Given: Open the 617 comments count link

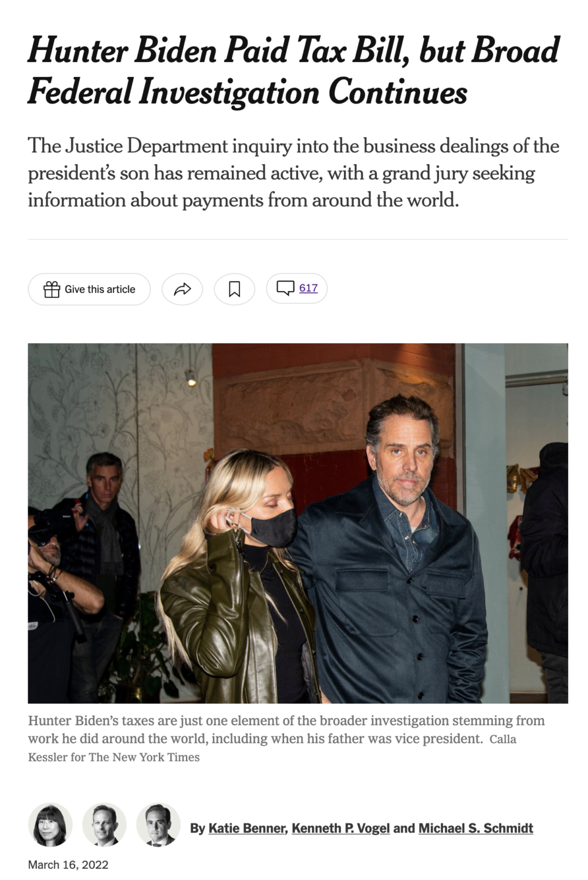Looking at the screenshot, I should click(x=308, y=288).
